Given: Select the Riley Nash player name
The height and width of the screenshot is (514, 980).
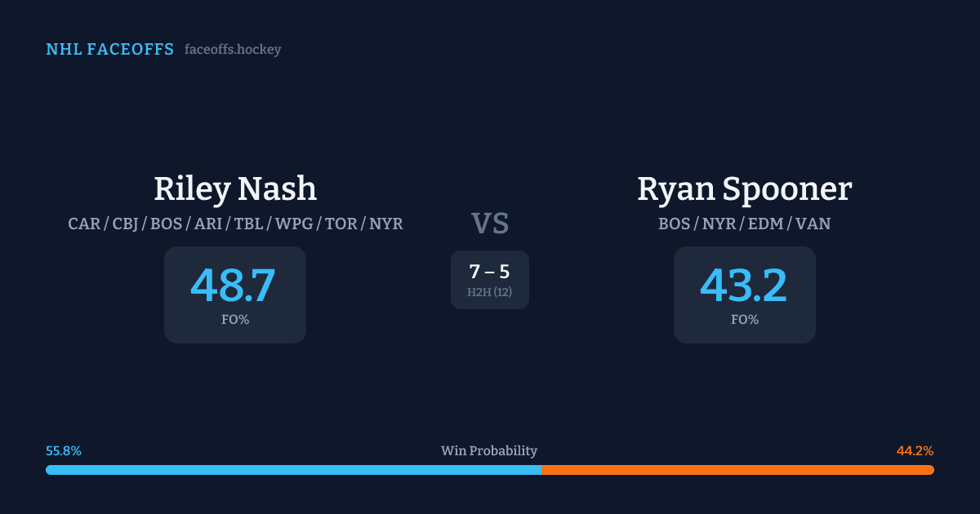Looking at the screenshot, I should point(235,189).
